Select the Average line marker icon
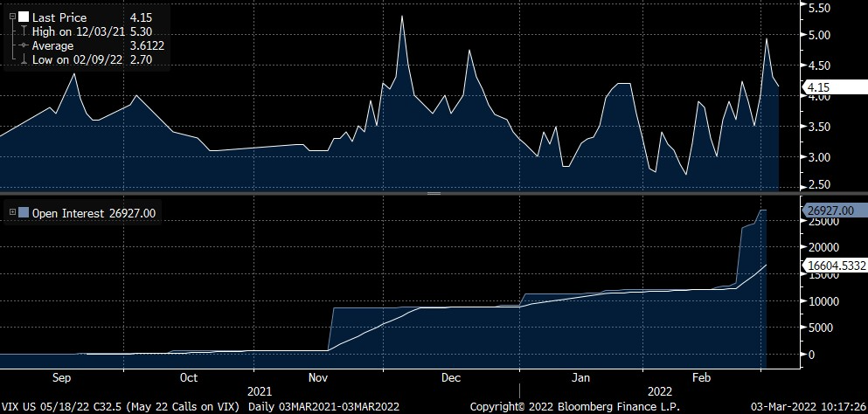This screenshot has height=414, width=868. [x=23, y=45]
